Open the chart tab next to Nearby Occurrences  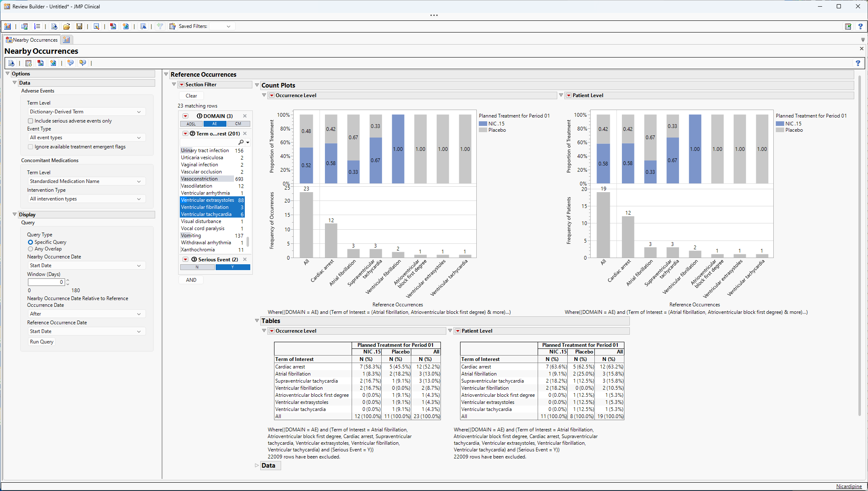[x=66, y=40]
